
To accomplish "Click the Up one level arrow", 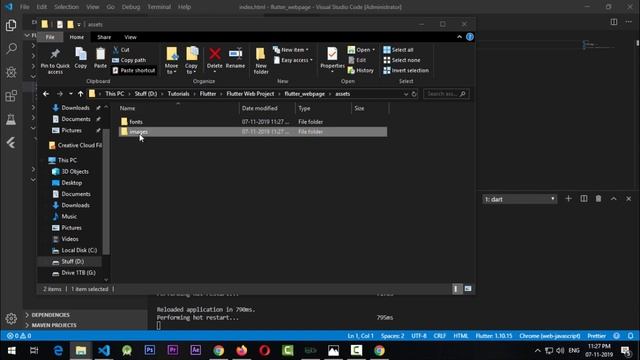I will point(80,94).
